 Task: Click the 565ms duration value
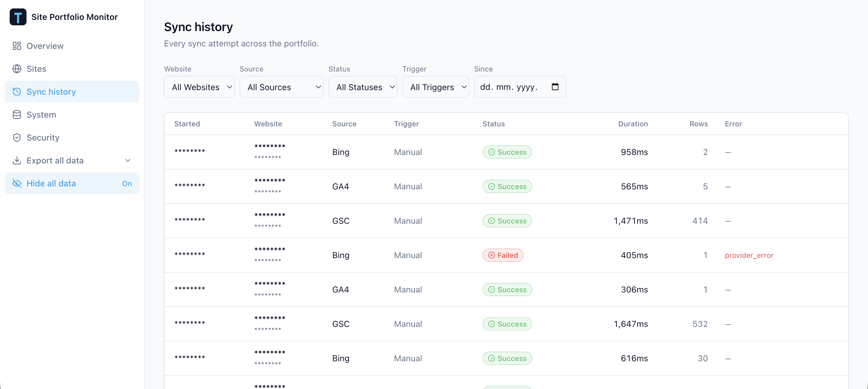[634, 186]
